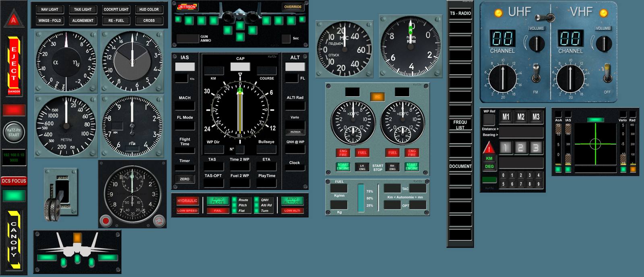Click the red button on the clock
This screenshot has height=277, width=644.
pyautogui.click(x=106, y=220)
